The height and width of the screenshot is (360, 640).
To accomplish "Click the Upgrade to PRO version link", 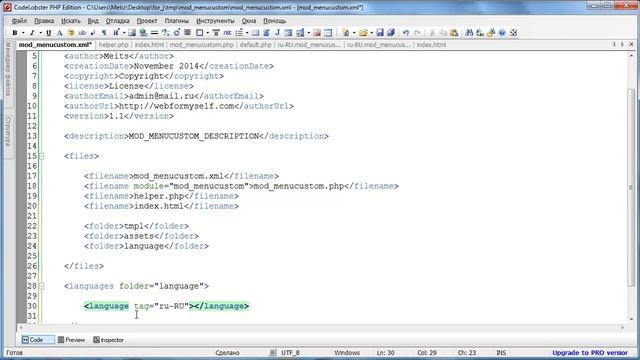I will click(590, 353).
